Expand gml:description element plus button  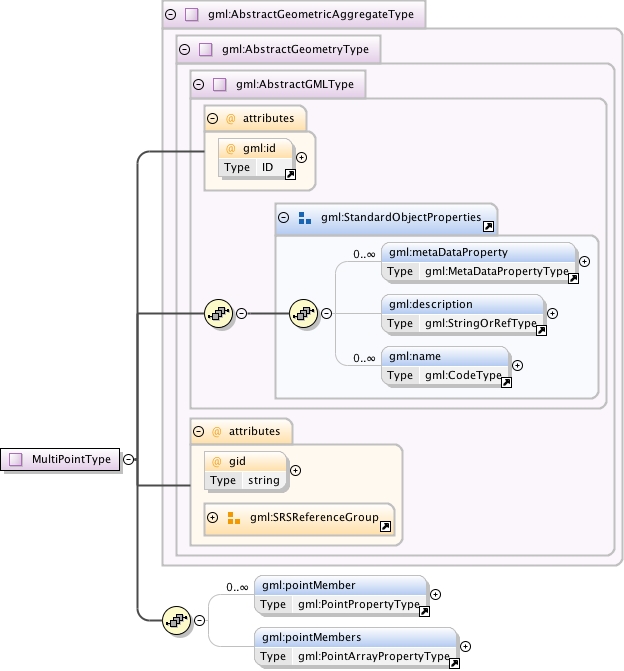click(553, 314)
